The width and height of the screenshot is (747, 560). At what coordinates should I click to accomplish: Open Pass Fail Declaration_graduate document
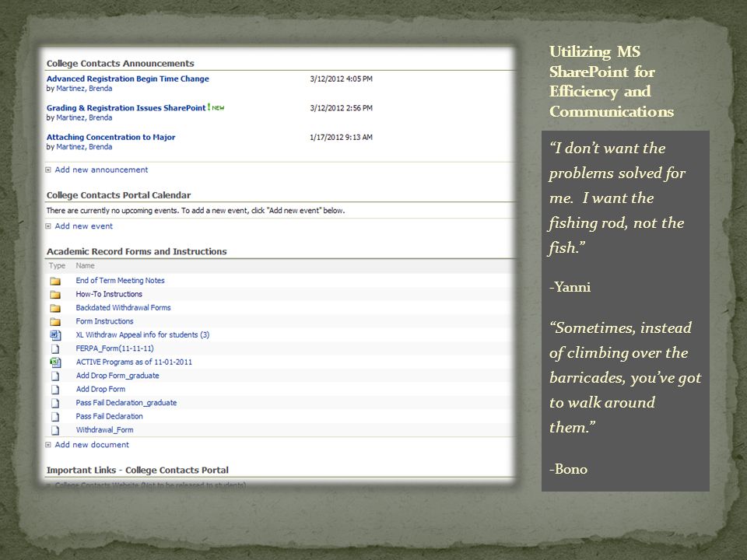pyautogui.click(x=126, y=403)
